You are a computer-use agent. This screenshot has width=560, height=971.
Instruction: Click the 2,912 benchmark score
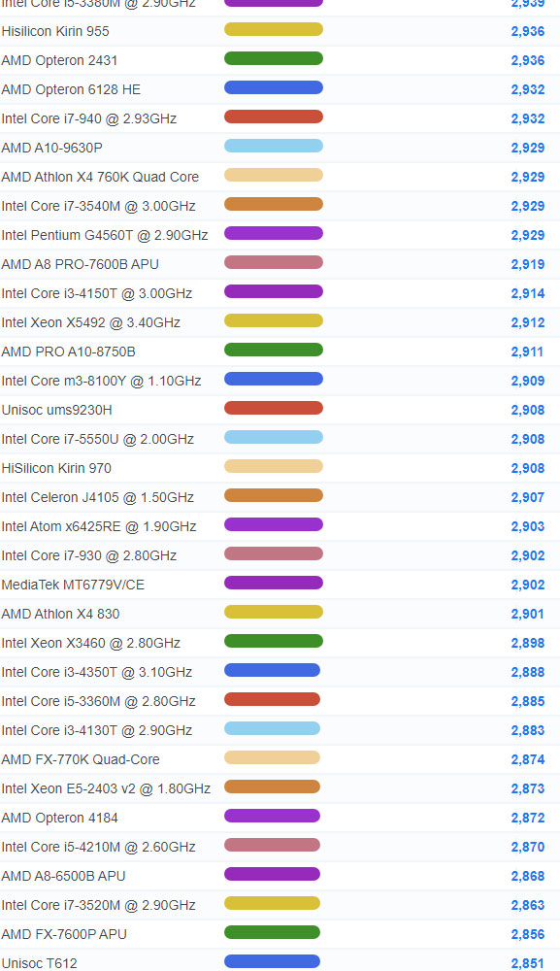point(528,322)
